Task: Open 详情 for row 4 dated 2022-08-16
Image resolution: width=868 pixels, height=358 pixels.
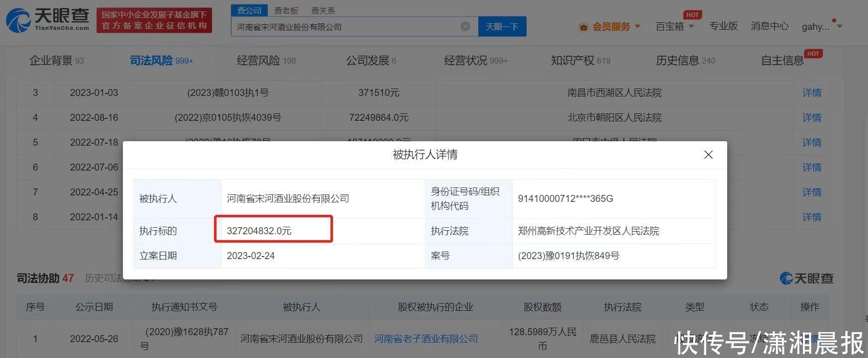Action: click(x=812, y=117)
